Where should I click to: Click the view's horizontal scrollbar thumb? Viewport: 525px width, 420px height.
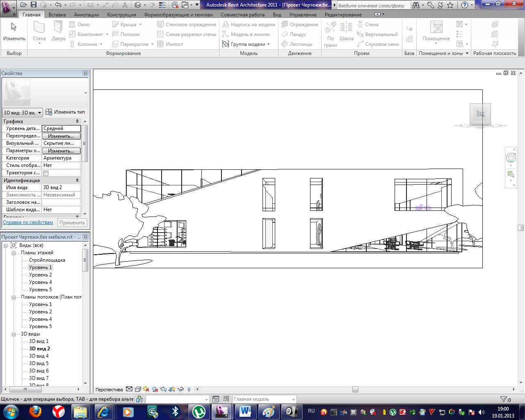pyautogui.click(x=355, y=389)
